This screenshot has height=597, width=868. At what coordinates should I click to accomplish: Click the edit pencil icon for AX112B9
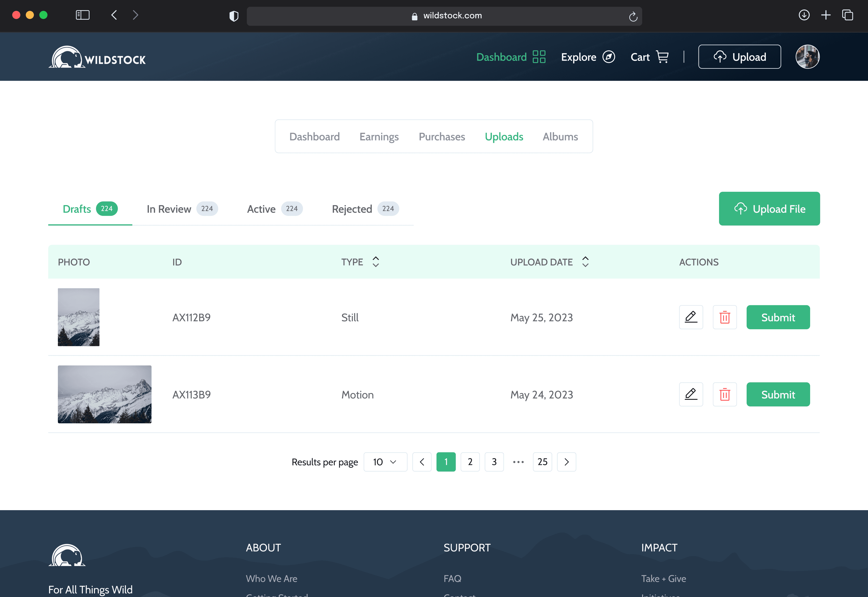point(691,317)
